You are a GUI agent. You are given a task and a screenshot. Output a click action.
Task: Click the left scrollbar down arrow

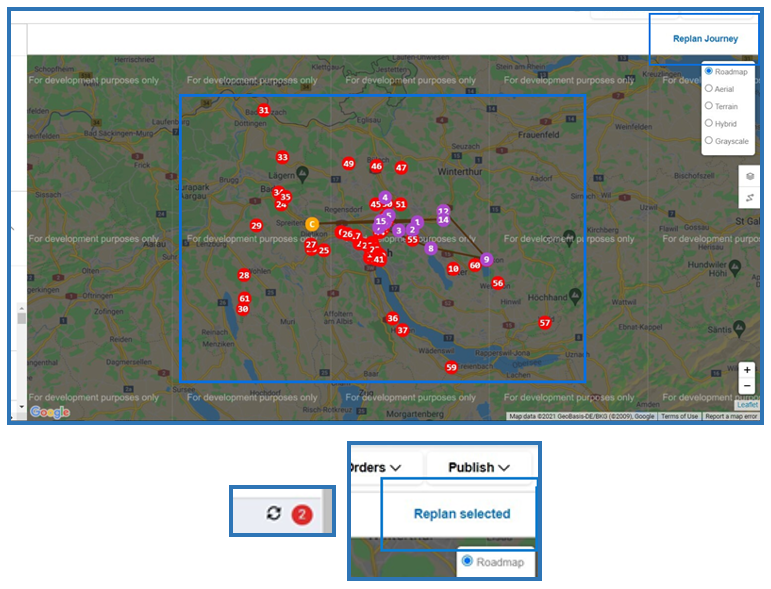(22, 407)
